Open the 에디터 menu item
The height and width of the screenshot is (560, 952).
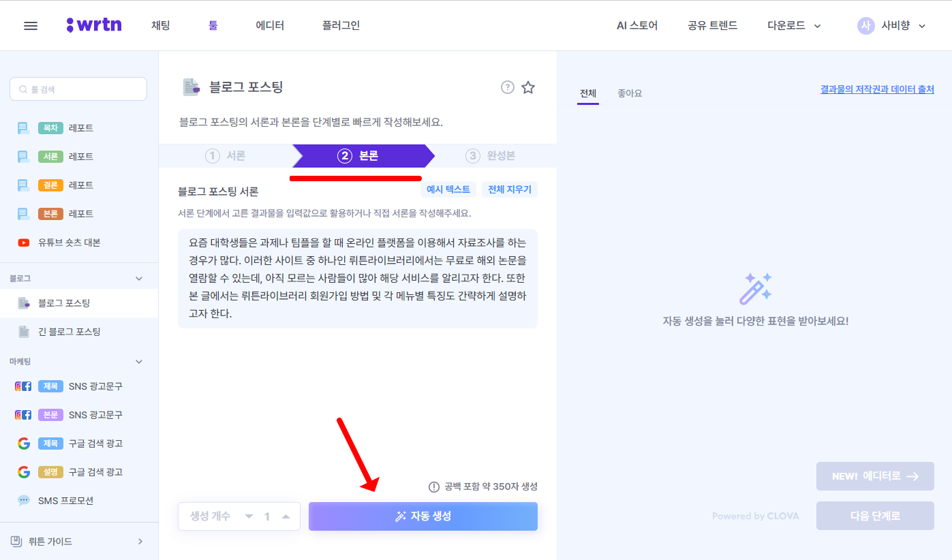(x=269, y=25)
